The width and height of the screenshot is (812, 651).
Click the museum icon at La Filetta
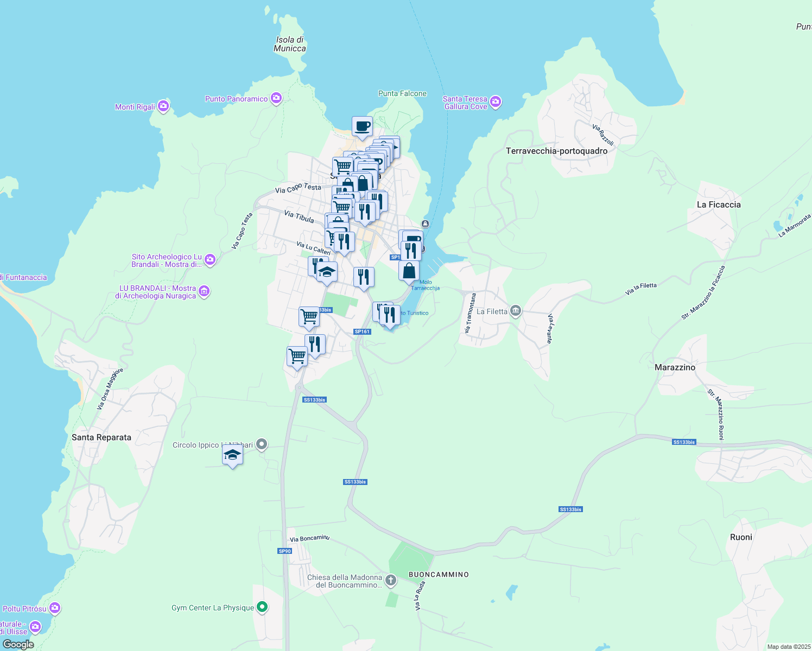[x=515, y=310]
